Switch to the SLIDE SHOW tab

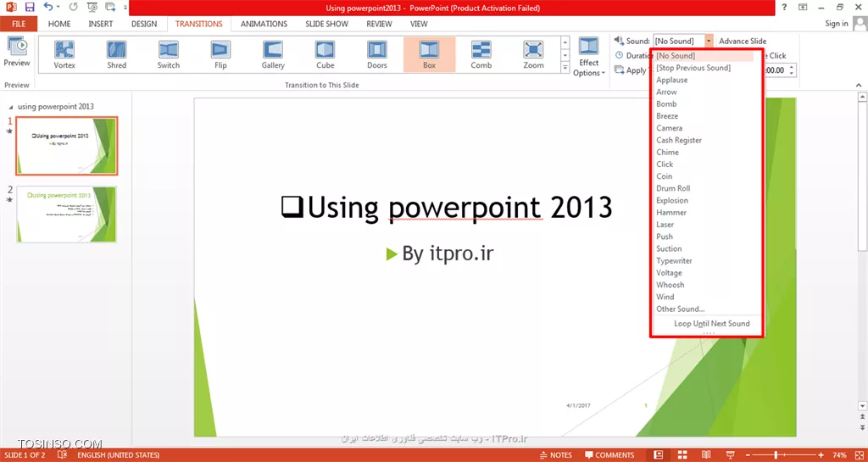coord(326,24)
